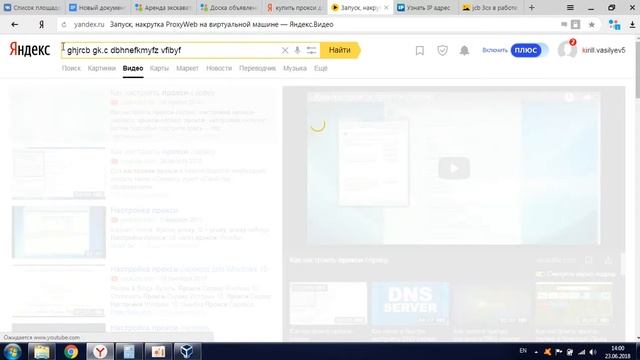640x360 pixels.
Task: Open user avatar kirill.vasilyev5
Action: point(567,50)
